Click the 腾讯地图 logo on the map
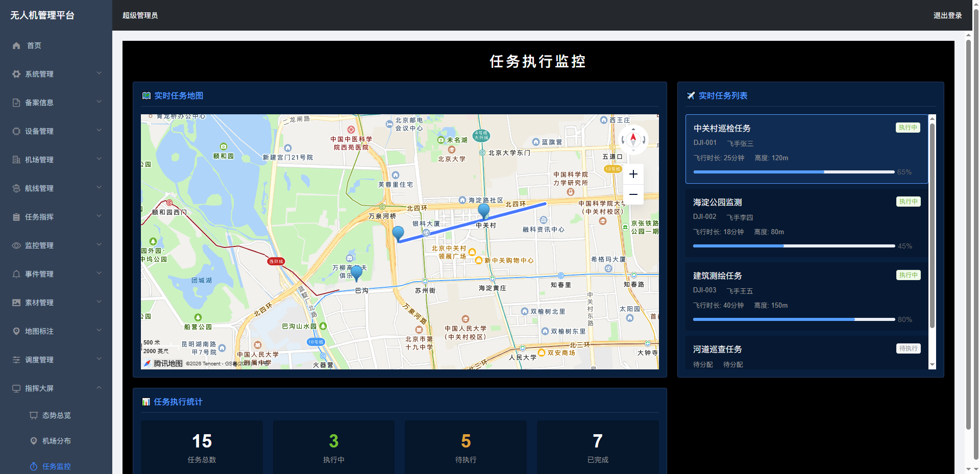 coord(161,364)
